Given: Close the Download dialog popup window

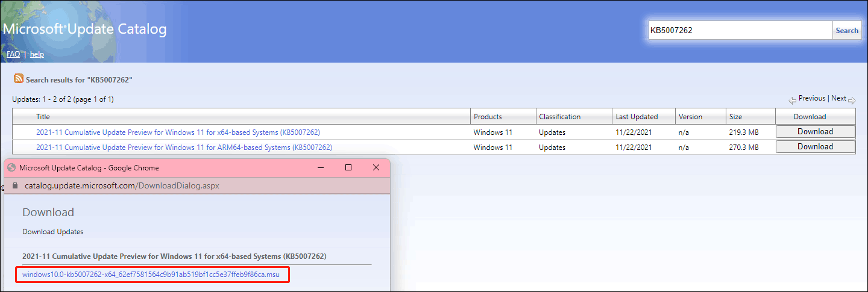Looking at the screenshot, I should (x=376, y=167).
